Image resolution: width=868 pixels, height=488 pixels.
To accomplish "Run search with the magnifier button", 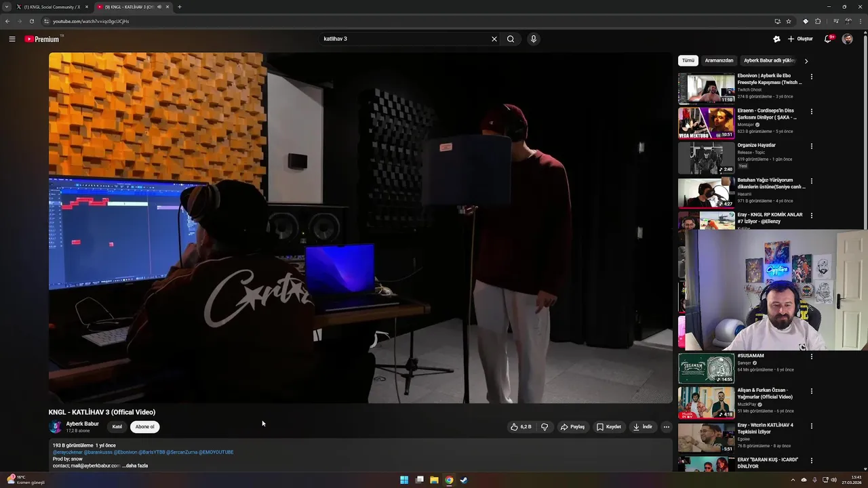I will (x=511, y=39).
